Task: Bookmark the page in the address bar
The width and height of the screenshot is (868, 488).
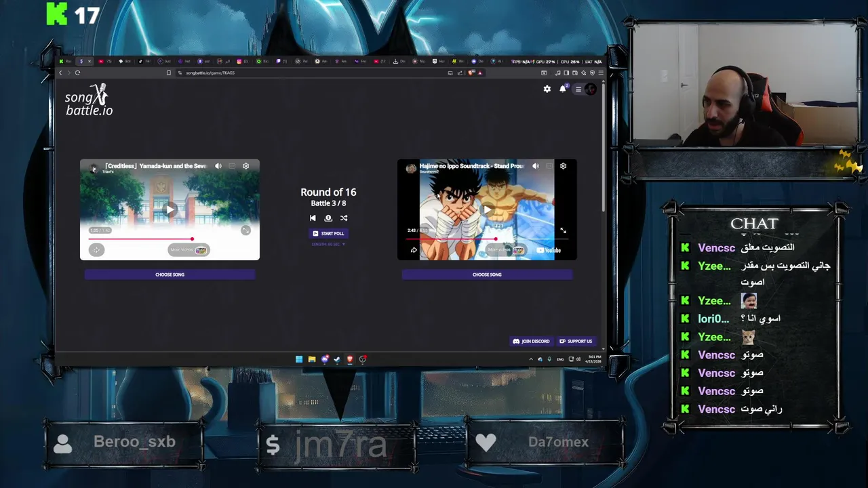Action: pos(169,73)
